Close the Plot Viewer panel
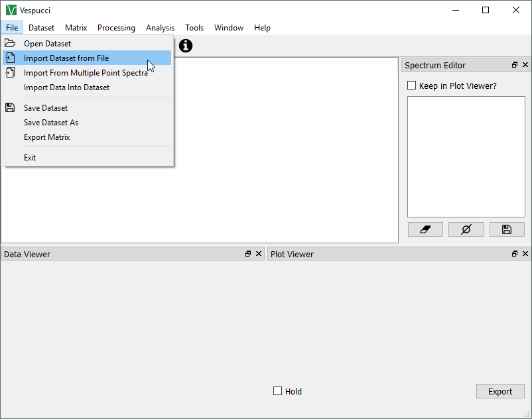532x419 pixels. pos(525,253)
